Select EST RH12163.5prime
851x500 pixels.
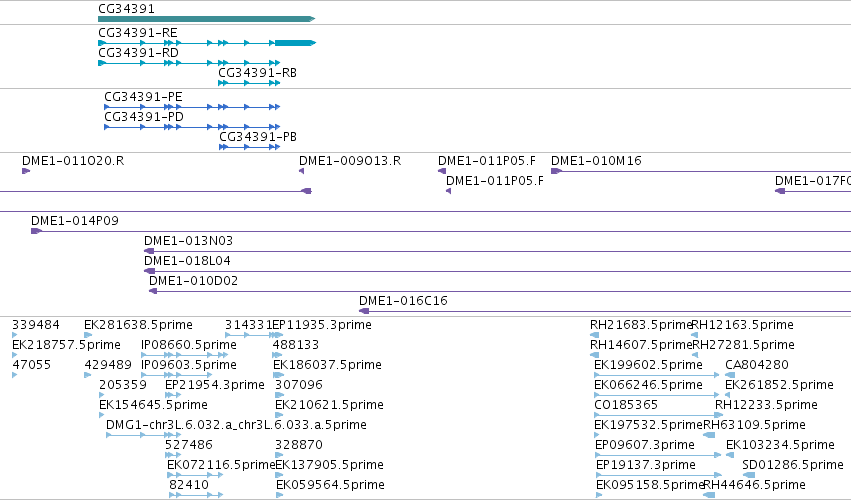(x=742, y=325)
